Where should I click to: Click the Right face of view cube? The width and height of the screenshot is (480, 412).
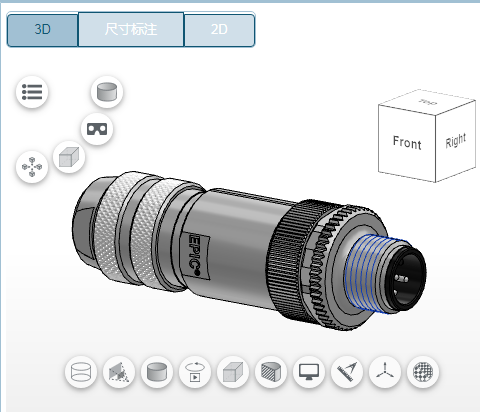[x=456, y=140]
